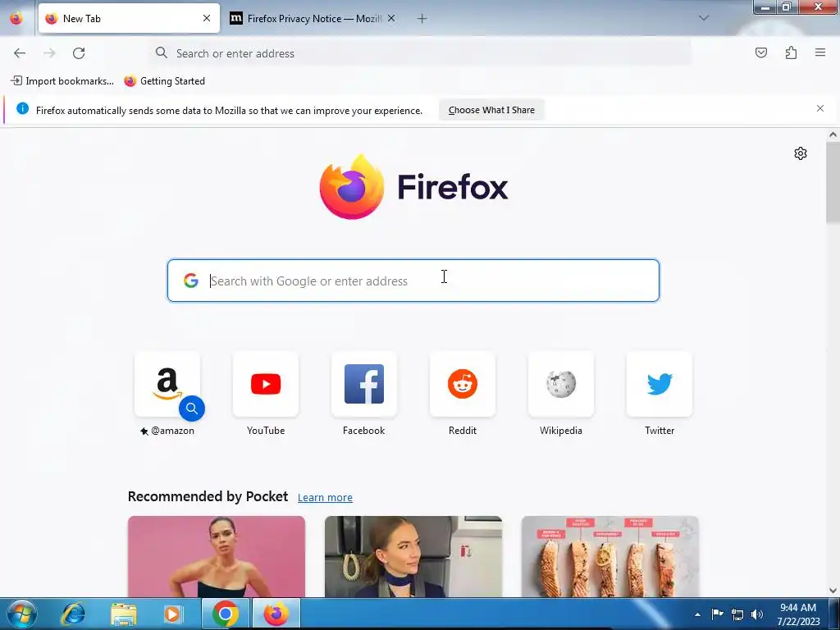Show hidden system tray icons
Viewport: 840px width, 630px height.
[697, 614]
